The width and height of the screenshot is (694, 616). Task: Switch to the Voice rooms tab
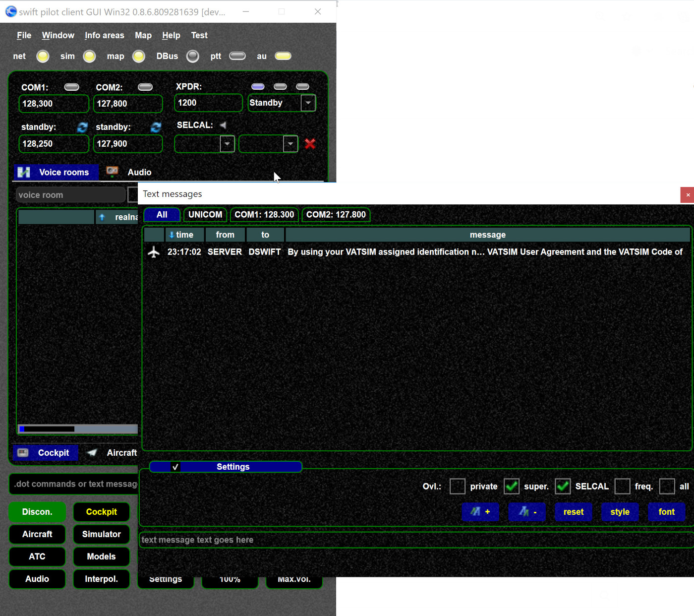tap(56, 172)
